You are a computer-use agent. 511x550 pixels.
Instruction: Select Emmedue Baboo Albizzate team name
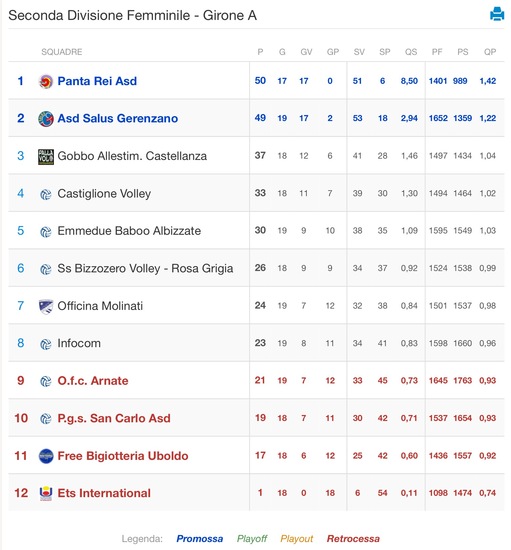pyautogui.click(x=129, y=231)
